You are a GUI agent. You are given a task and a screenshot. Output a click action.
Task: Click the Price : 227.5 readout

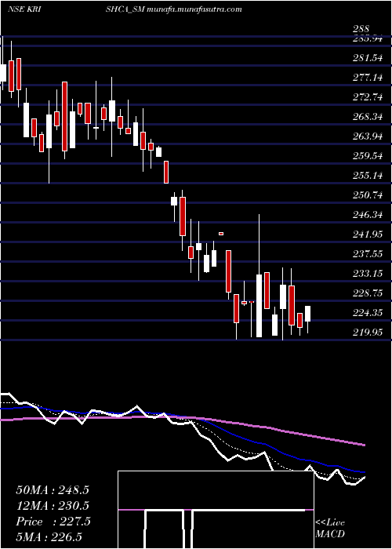pyautogui.click(x=53, y=522)
